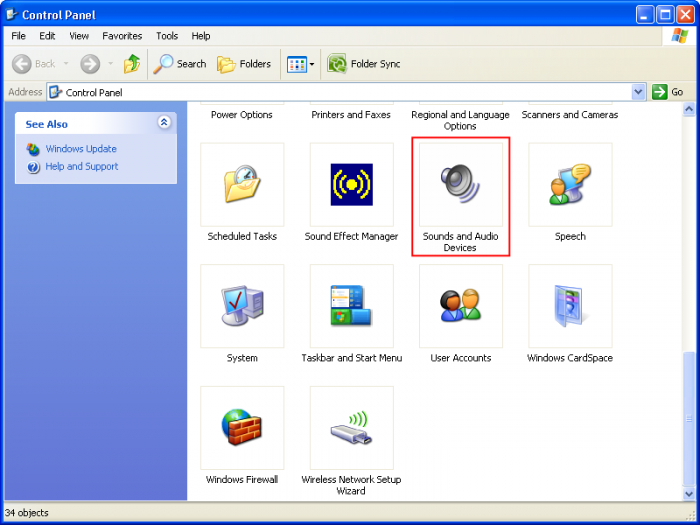Image resolution: width=700 pixels, height=525 pixels.
Task: Open Sounds and Audio Devices icon
Action: 461,184
